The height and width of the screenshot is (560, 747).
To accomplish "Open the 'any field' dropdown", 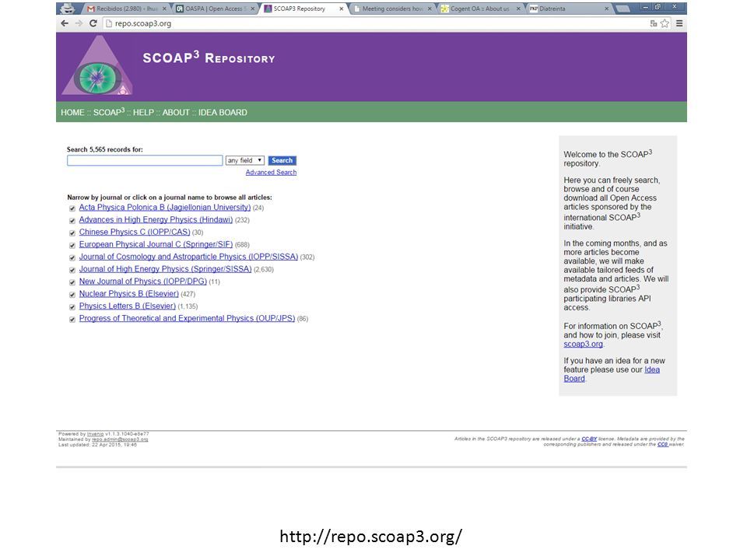I will tap(245, 160).
